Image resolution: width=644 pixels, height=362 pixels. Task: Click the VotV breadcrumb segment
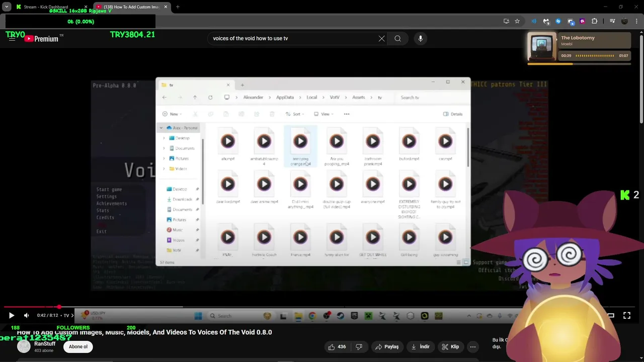tap(335, 98)
